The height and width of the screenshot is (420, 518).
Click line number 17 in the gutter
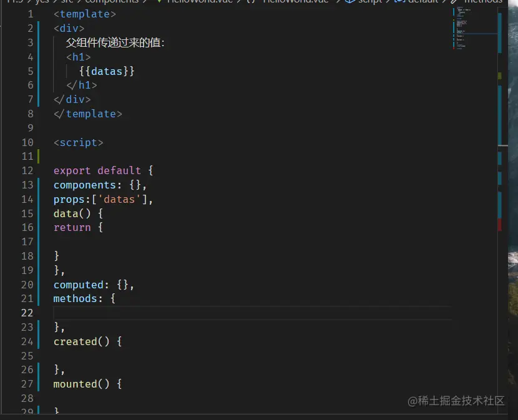[x=27, y=242]
